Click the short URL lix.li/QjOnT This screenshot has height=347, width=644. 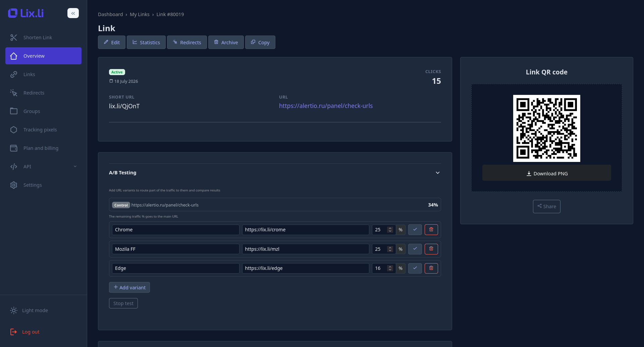(x=124, y=106)
